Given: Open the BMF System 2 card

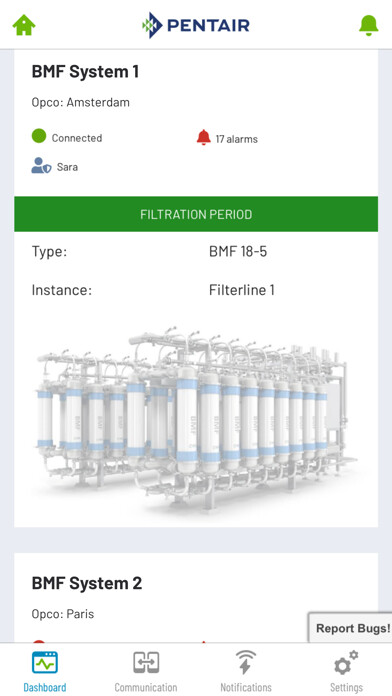Looking at the screenshot, I should [196, 597].
